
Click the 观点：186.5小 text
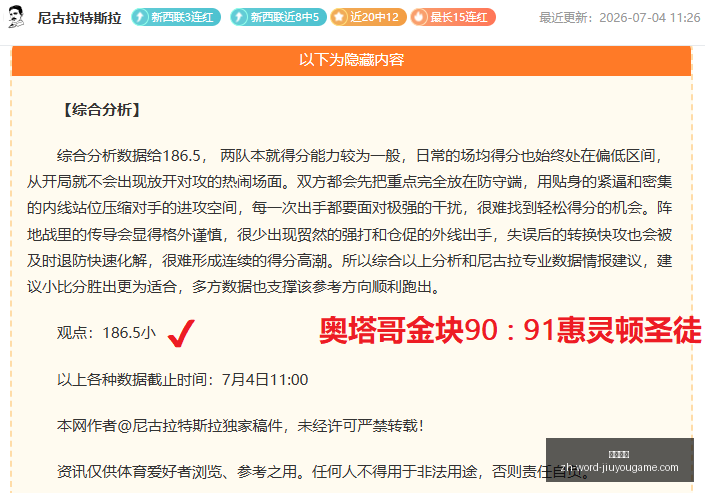click(107, 333)
